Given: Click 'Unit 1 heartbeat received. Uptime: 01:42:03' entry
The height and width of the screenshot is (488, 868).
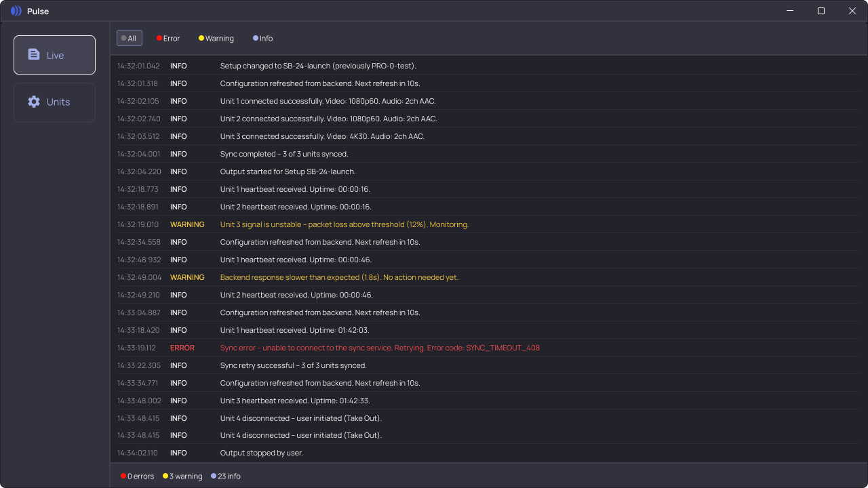Looking at the screenshot, I should [x=488, y=330].
